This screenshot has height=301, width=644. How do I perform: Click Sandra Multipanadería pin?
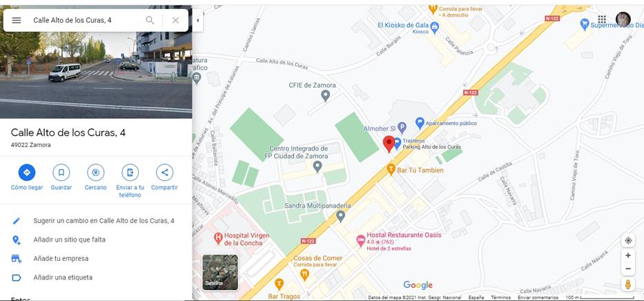pyautogui.click(x=340, y=215)
